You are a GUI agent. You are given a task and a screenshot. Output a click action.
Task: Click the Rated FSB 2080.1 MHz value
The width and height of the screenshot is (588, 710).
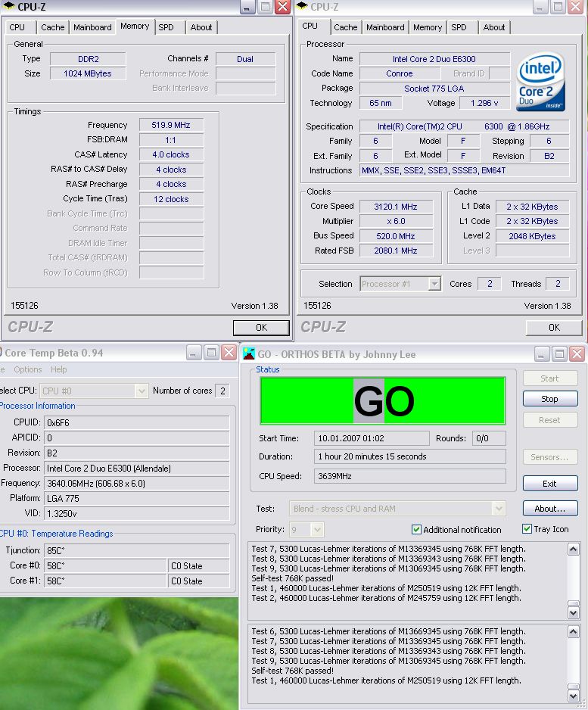pos(396,251)
